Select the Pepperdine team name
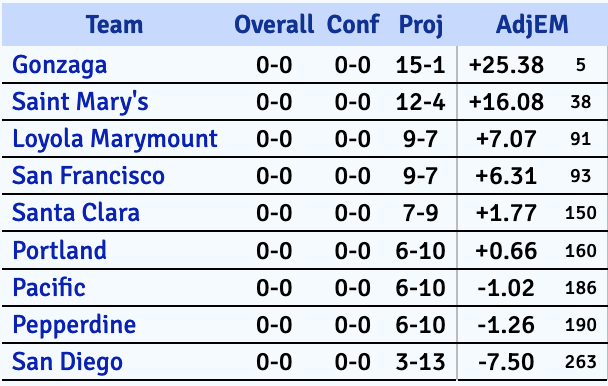This screenshot has width=608, height=386. [74, 325]
